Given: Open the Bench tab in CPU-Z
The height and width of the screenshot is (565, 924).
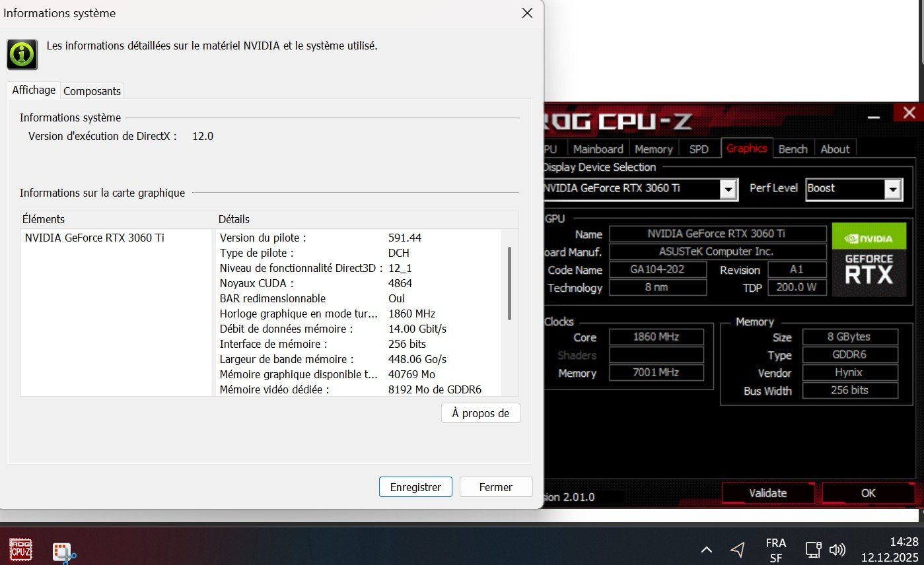Looking at the screenshot, I should 793,149.
